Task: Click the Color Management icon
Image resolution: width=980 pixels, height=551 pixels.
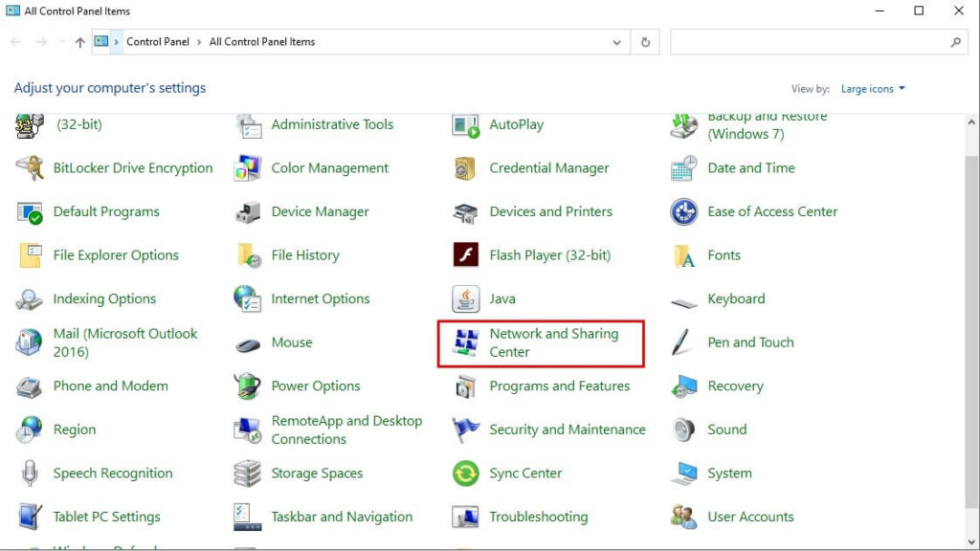Action: [248, 168]
